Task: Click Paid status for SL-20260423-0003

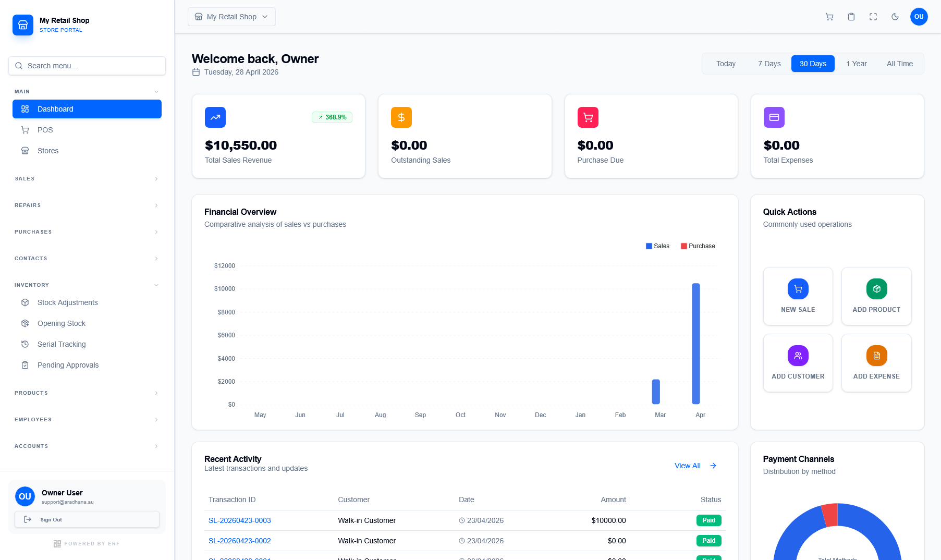Action: coord(708,520)
